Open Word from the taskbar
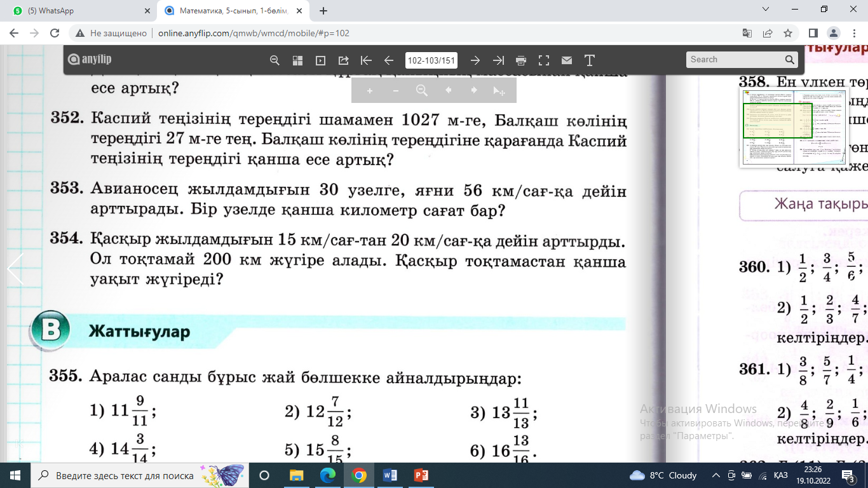868x488 pixels. pyautogui.click(x=390, y=475)
